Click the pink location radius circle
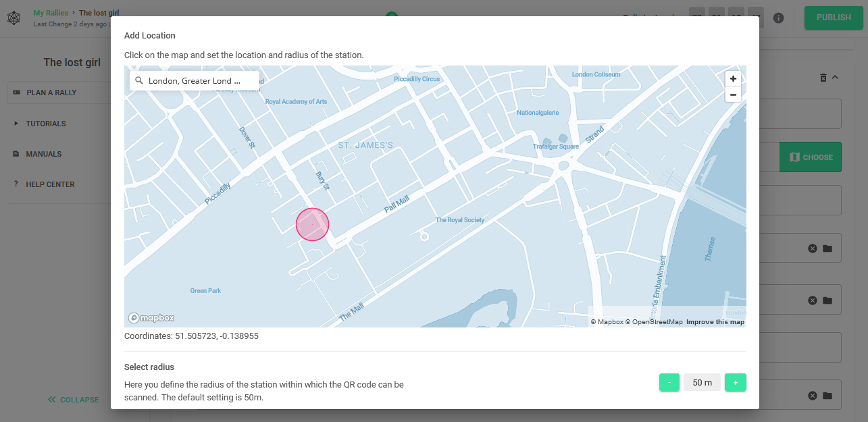868x422 pixels. point(313,224)
